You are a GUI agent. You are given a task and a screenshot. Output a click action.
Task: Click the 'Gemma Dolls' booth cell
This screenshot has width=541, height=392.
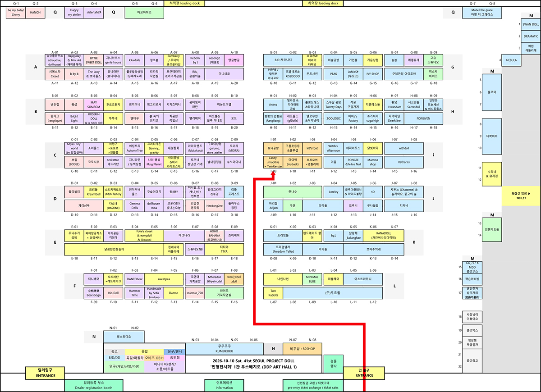click(134, 205)
